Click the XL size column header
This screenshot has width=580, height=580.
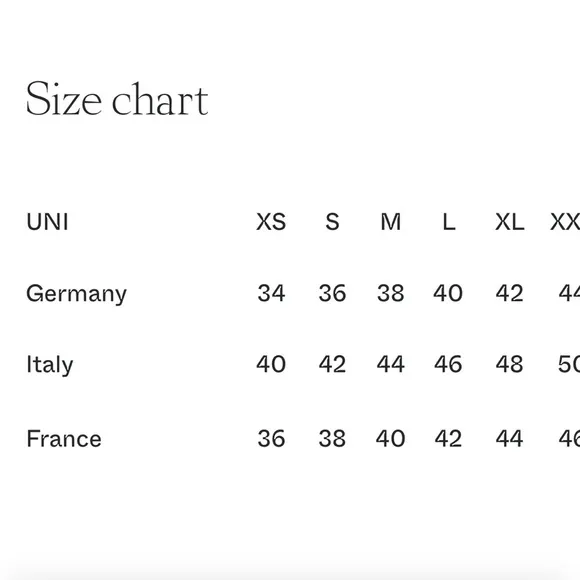click(x=510, y=222)
